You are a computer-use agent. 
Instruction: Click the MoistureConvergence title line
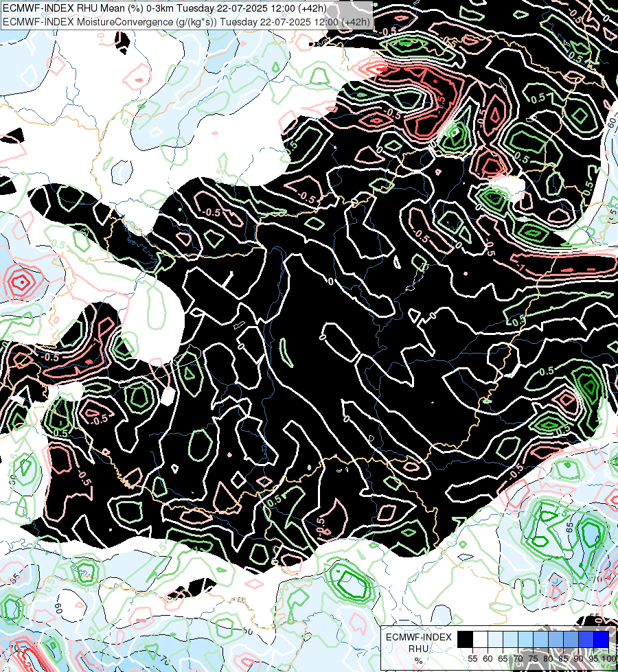point(186,21)
